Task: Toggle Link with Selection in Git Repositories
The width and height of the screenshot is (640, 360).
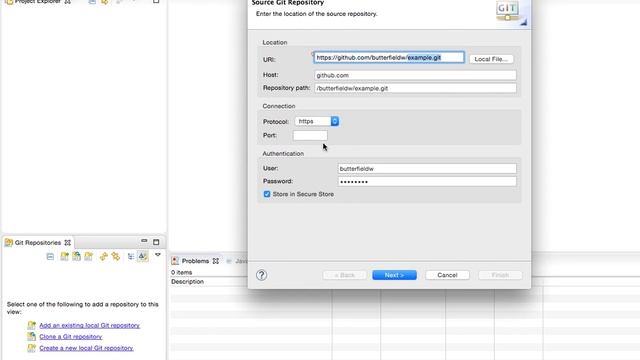Action: (116, 256)
